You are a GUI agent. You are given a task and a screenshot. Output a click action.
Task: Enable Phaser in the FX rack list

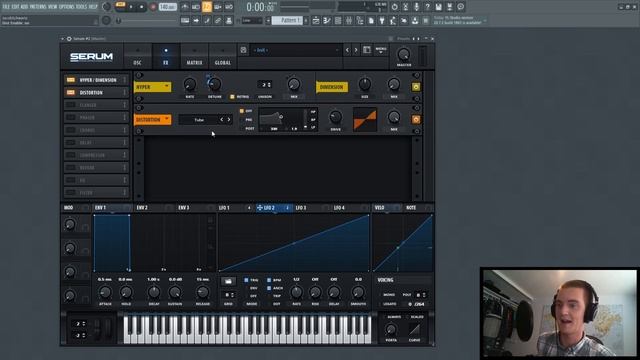71,118
